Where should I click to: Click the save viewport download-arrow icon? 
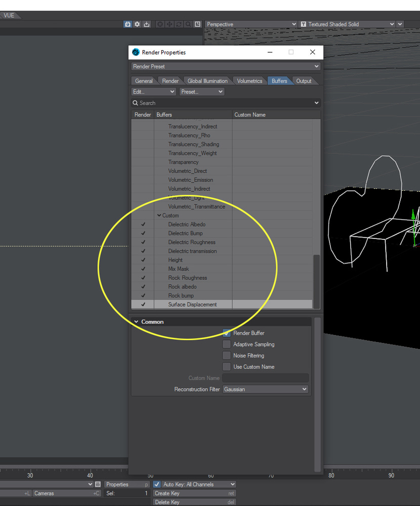point(147,24)
